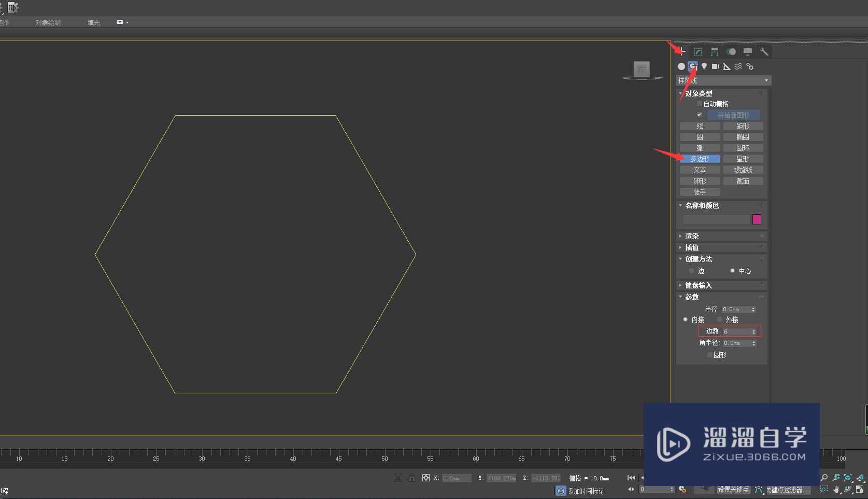Screen dimensions: 868x499
Task: Open the Motion panel tab
Action: 731,51
